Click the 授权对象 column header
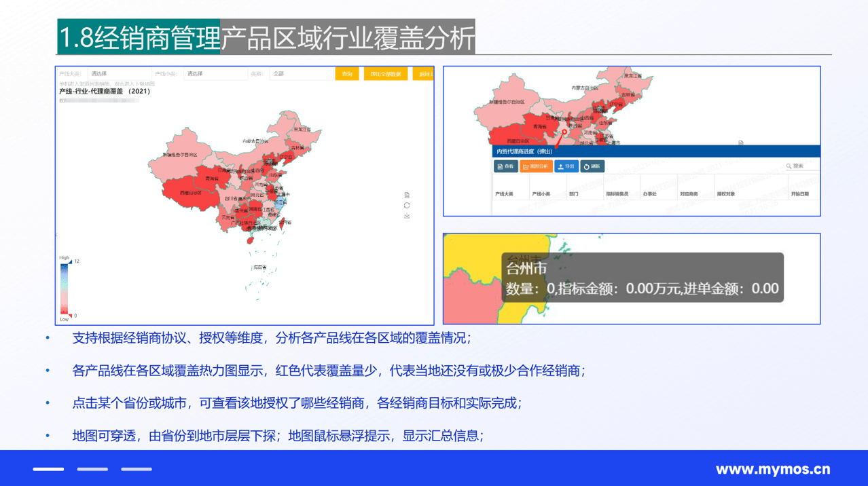Viewport: 868px width, 486px height. [x=726, y=194]
